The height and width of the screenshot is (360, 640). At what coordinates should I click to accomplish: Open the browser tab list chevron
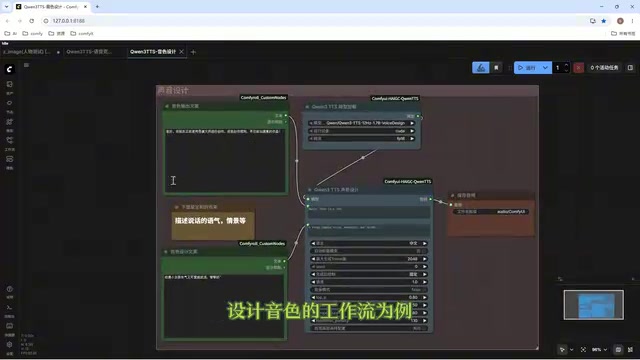pos(6,7)
